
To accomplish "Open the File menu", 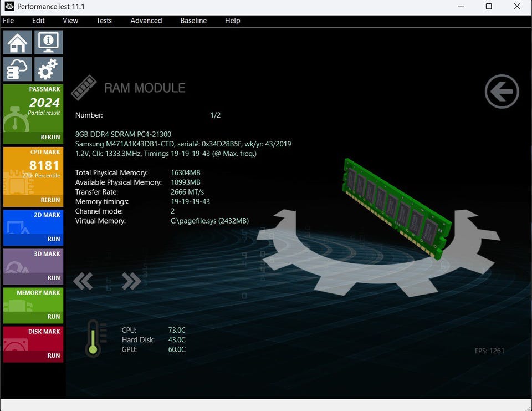I will (8, 21).
